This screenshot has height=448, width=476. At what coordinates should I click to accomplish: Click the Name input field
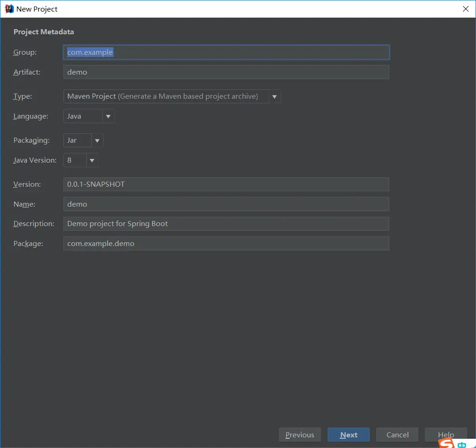[x=226, y=204]
